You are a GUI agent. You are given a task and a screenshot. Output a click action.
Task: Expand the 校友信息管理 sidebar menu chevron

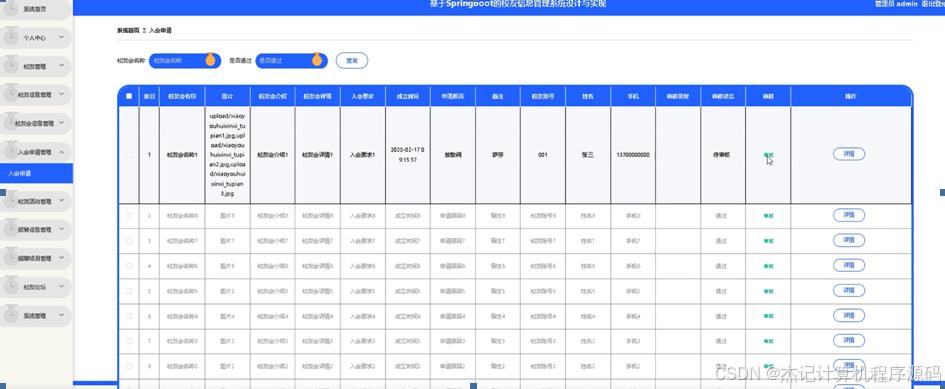[61, 95]
